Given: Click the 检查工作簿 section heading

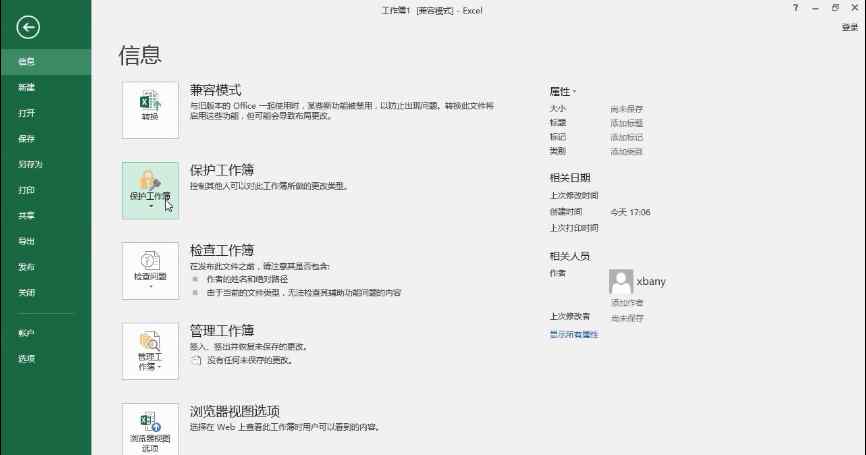Looking at the screenshot, I should tap(222, 250).
